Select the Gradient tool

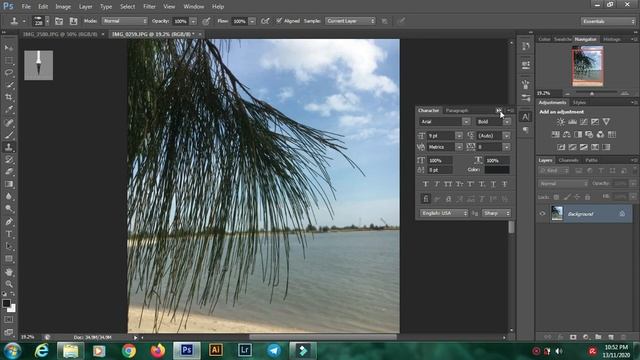click(x=9, y=184)
